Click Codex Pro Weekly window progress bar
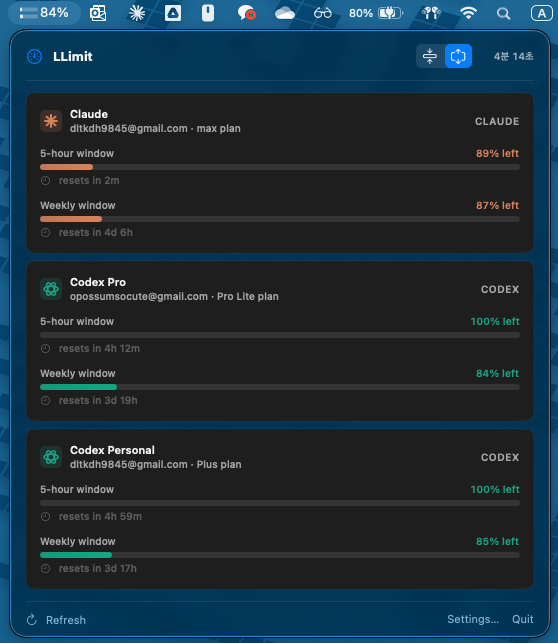 (x=280, y=387)
